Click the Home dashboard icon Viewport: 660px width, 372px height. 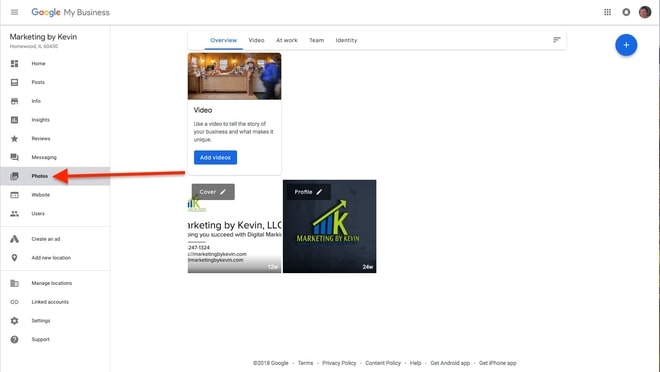14,64
